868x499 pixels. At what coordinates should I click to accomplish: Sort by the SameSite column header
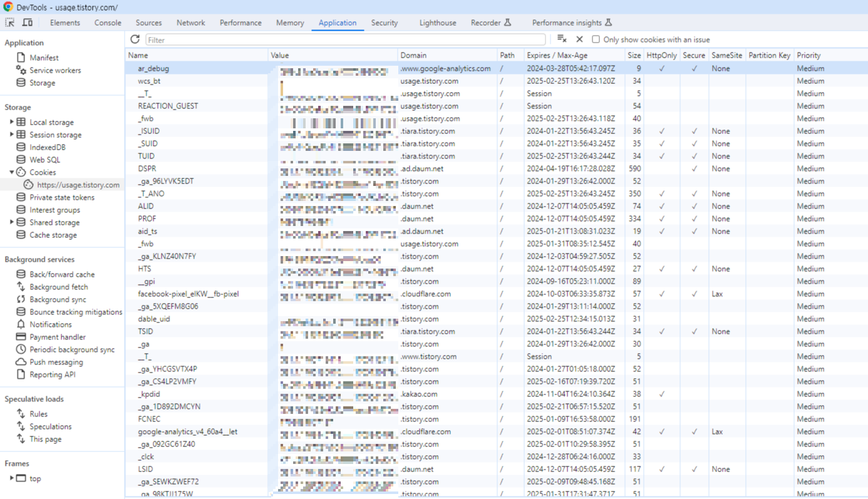[727, 55]
